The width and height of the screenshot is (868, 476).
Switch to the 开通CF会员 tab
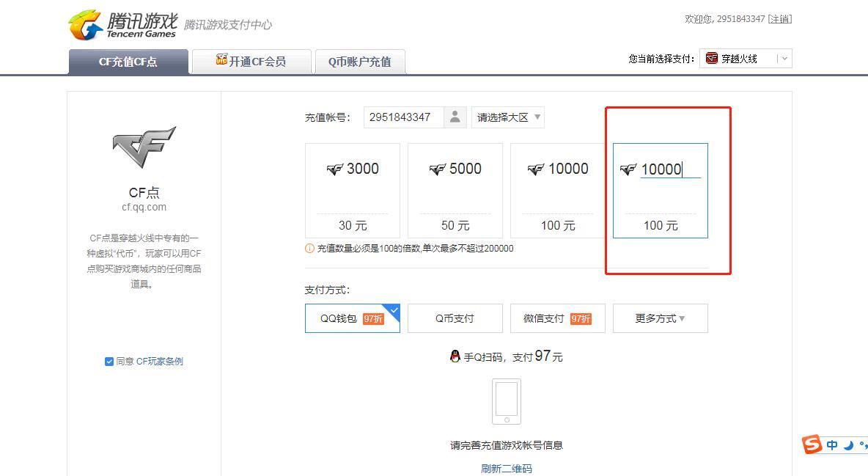tap(251, 62)
